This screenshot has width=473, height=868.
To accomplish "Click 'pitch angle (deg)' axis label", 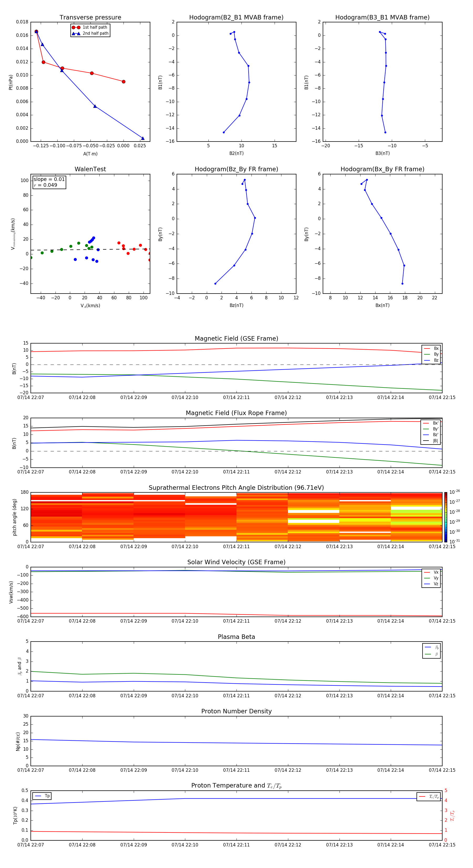I will [14, 517].
